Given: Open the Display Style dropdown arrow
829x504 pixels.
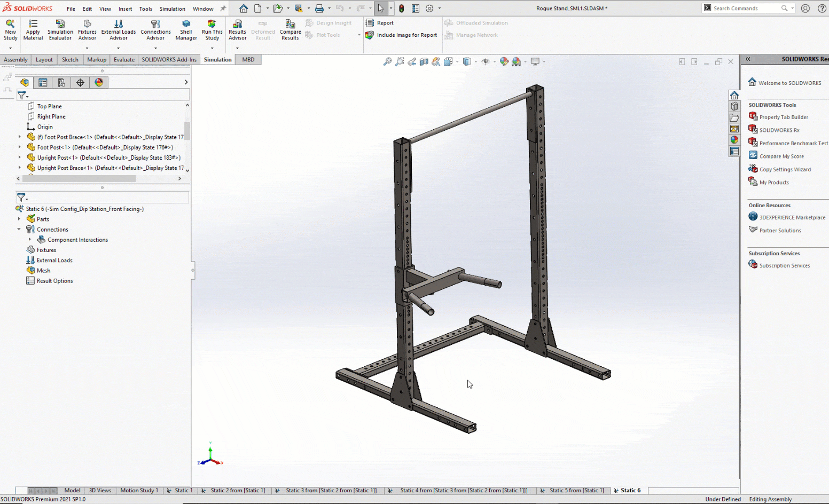Looking at the screenshot, I should (476, 61).
